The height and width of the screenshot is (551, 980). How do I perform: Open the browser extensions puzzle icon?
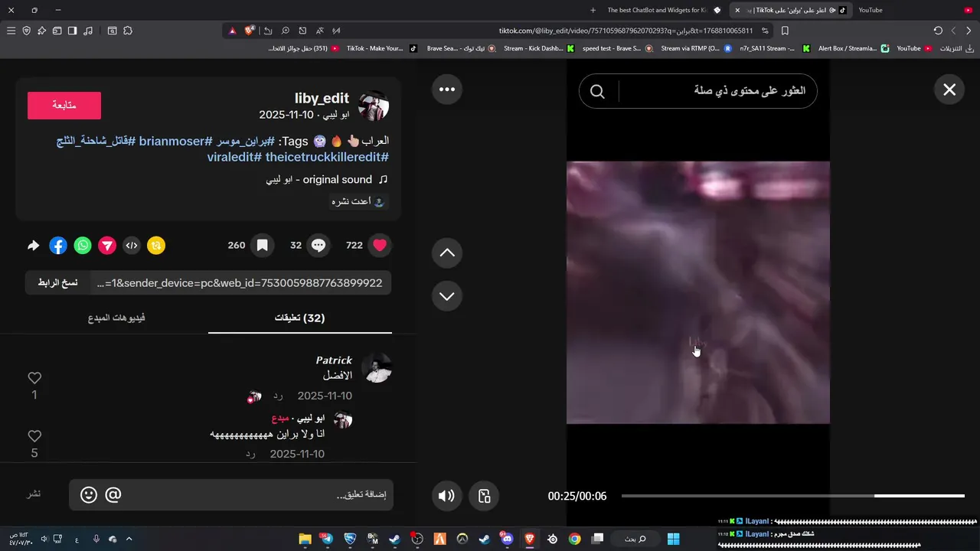tap(128, 31)
